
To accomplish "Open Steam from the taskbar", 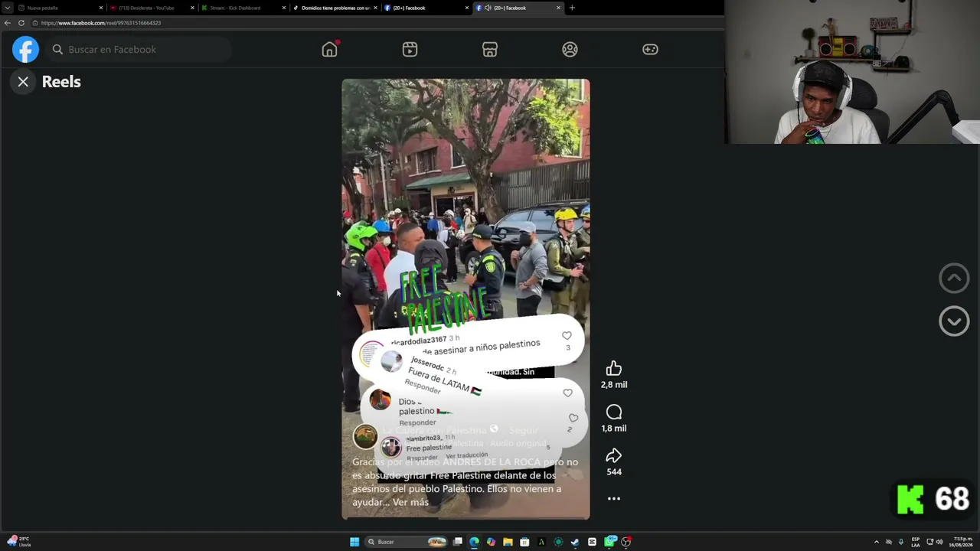I will (x=575, y=542).
